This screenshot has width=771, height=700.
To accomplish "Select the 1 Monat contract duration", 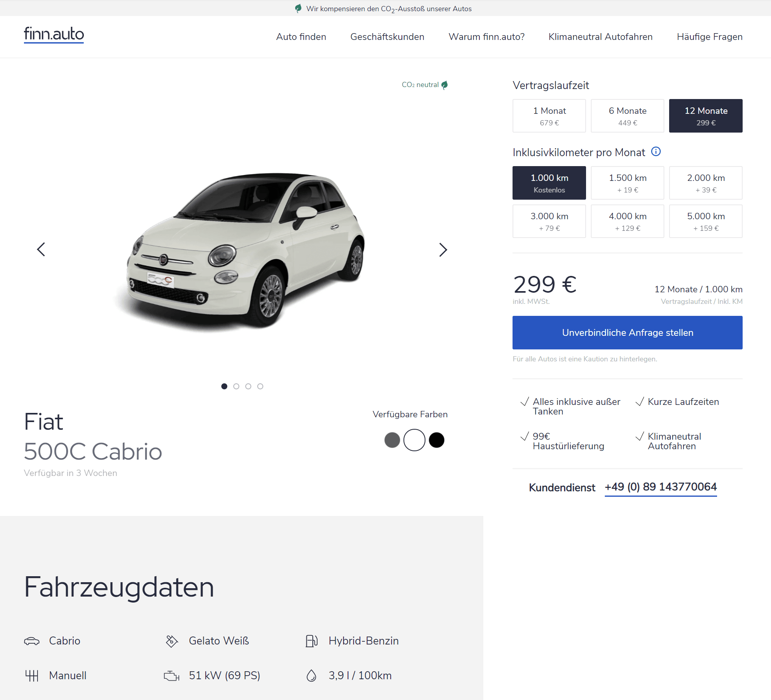I will pos(549,116).
